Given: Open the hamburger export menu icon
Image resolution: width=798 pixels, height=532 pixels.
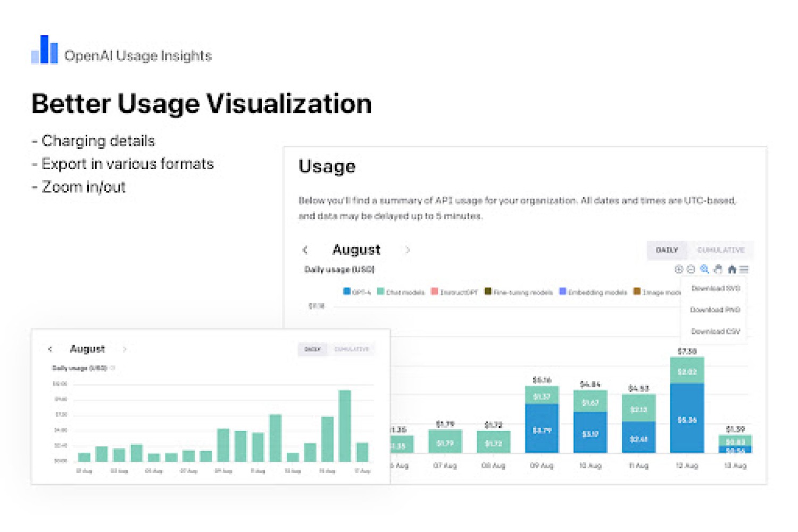Looking at the screenshot, I should coord(744,269).
